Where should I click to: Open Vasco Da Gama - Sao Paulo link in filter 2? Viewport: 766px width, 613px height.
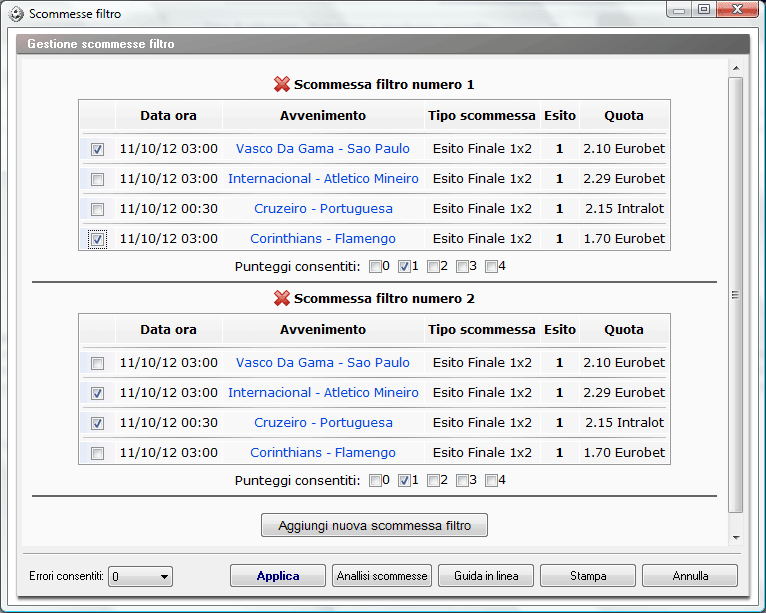(323, 363)
